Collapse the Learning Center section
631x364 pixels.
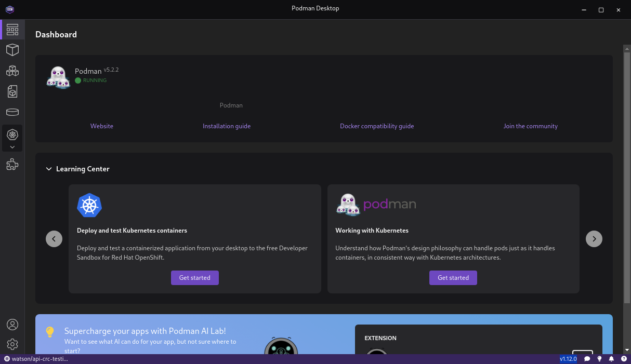[49, 169]
